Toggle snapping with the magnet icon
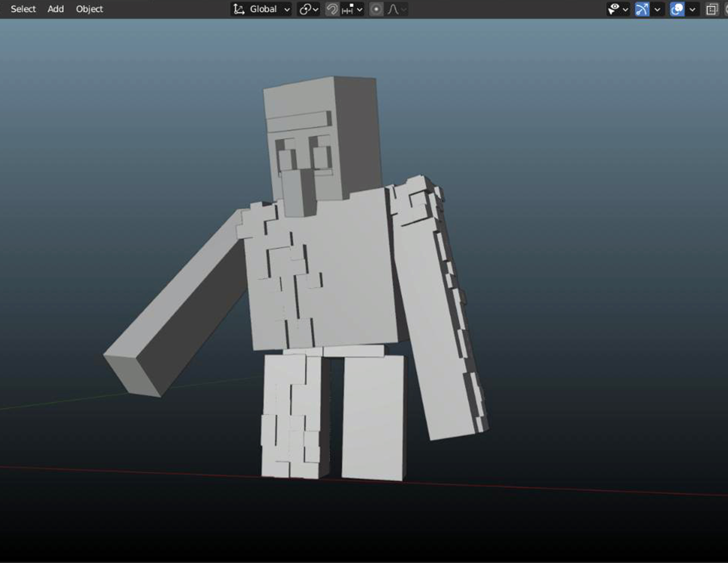The width and height of the screenshot is (728, 563). pyautogui.click(x=332, y=9)
